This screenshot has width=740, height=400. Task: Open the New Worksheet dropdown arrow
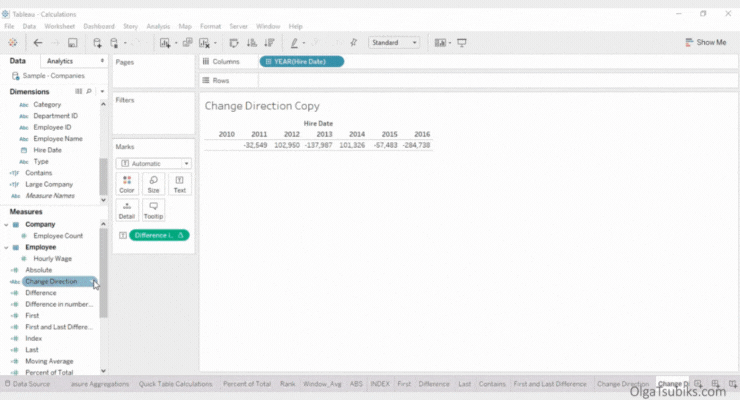tap(176, 43)
